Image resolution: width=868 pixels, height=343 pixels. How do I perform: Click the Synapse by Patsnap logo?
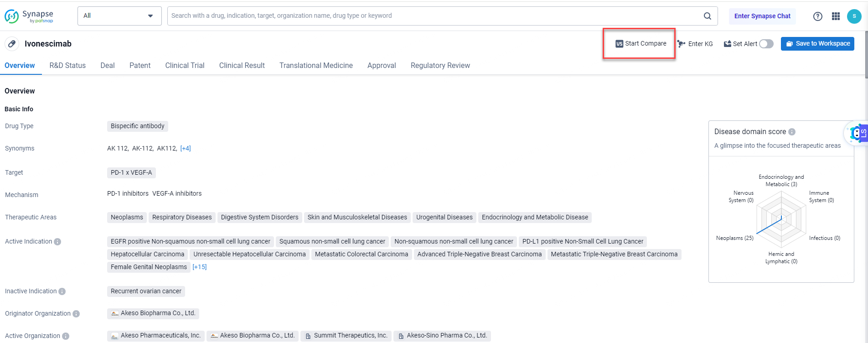click(29, 16)
